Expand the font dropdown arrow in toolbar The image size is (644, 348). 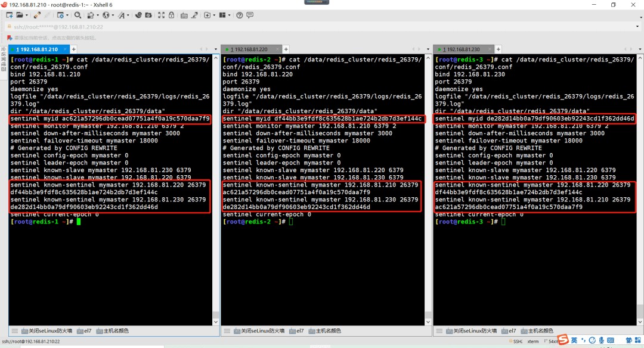129,15
